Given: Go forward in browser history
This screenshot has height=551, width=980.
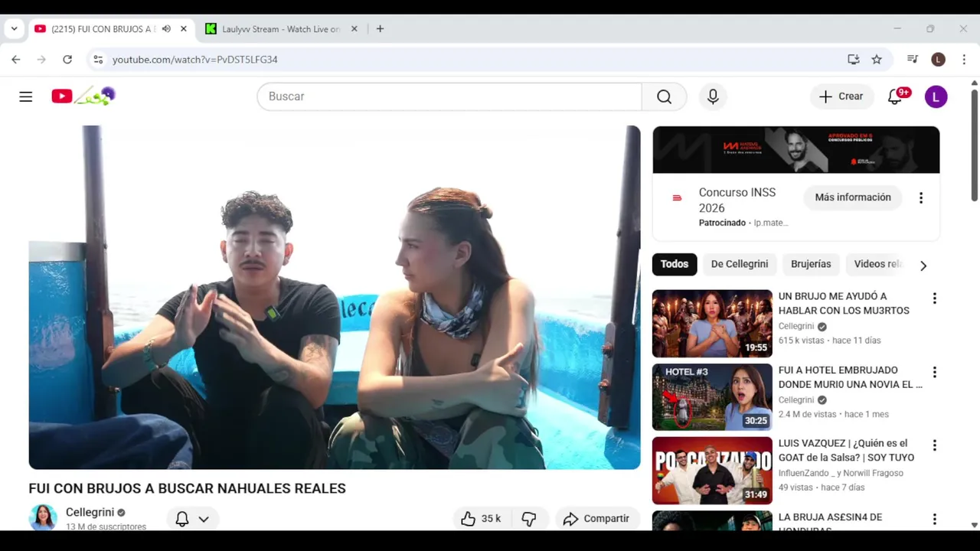Looking at the screenshot, I should click(41, 59).
